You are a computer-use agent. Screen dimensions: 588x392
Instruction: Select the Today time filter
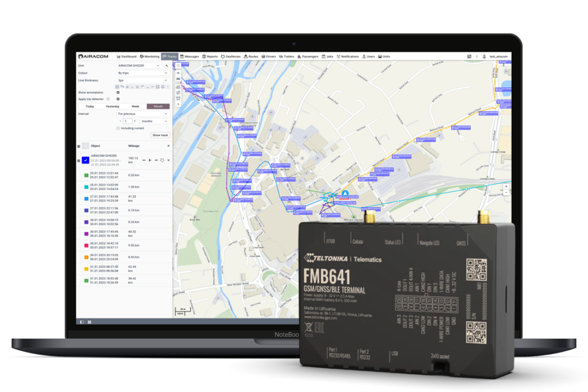pyautogui.click(x=90, y=106)
